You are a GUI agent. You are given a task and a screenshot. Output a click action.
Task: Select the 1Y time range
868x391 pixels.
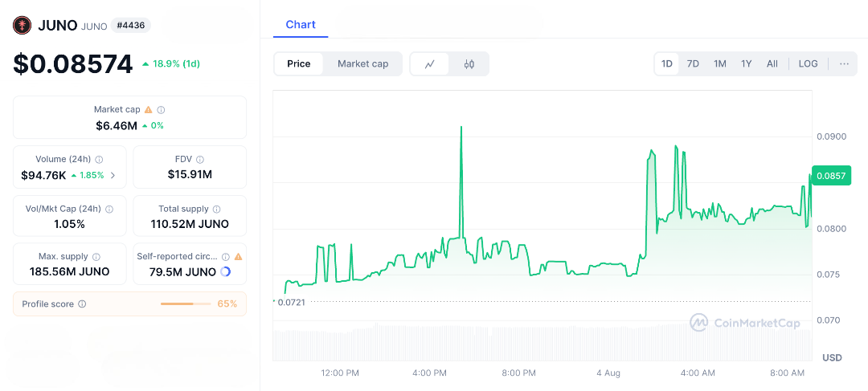(x=746, y=63)
